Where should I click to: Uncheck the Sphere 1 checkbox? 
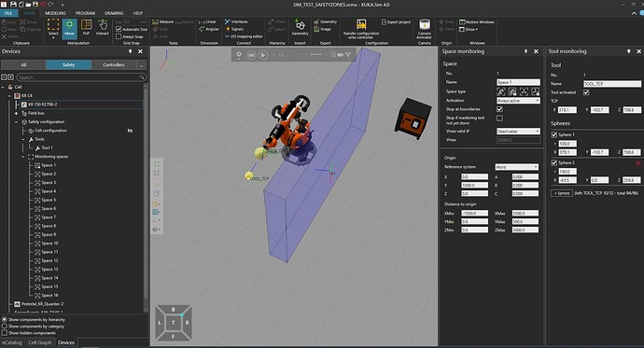pyautogui.click(x=554, y=134)
